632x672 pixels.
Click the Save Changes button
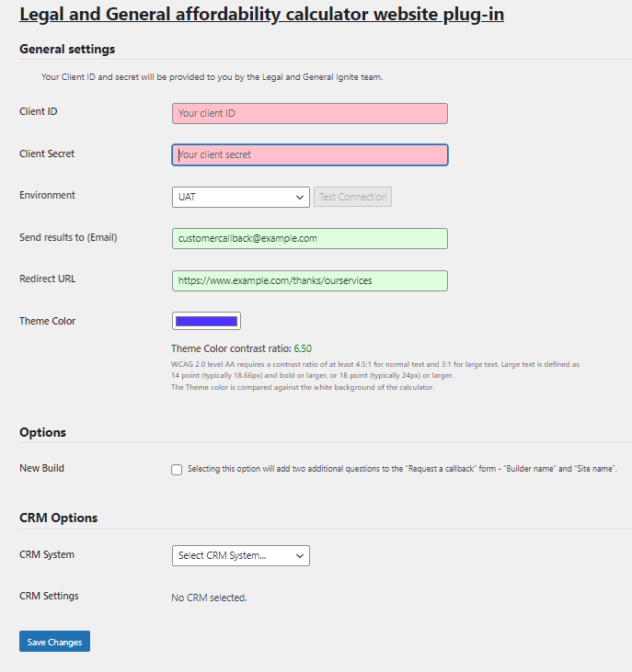(54, 642)
